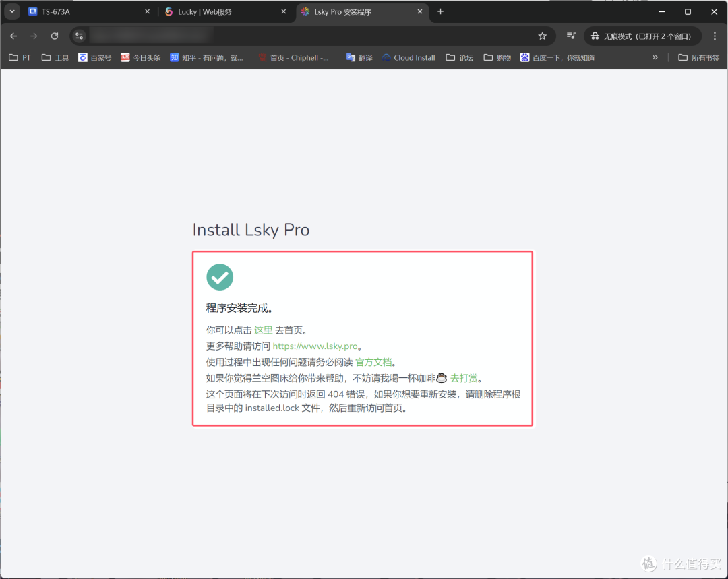Viewport: 728px width, 579px height.
Task: Close the TS-673A tab
Action: point(147,11)
